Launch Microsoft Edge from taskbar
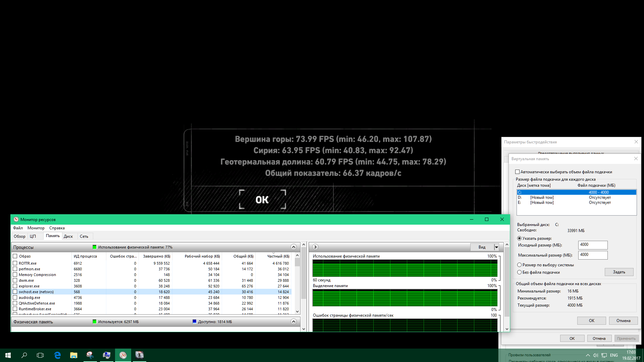 [57, 355]
